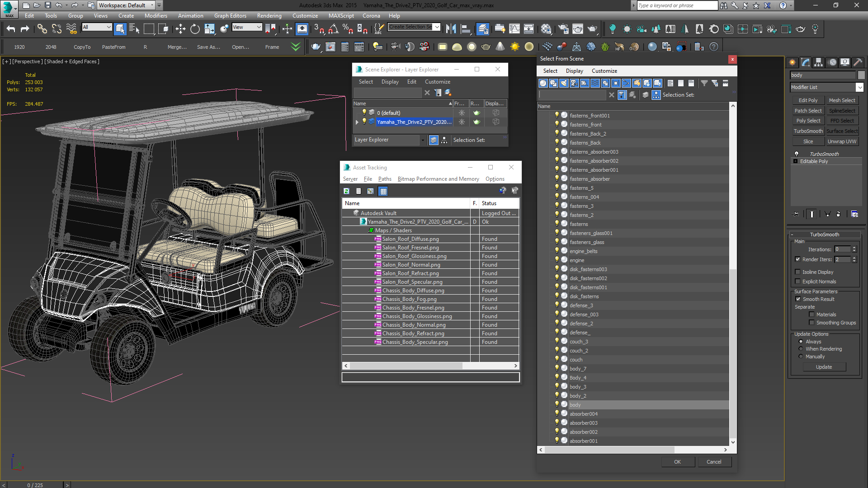Screen dimensions: 868x488
Task: Open the Graph Editors menu
Action: [x=230, y=16]
